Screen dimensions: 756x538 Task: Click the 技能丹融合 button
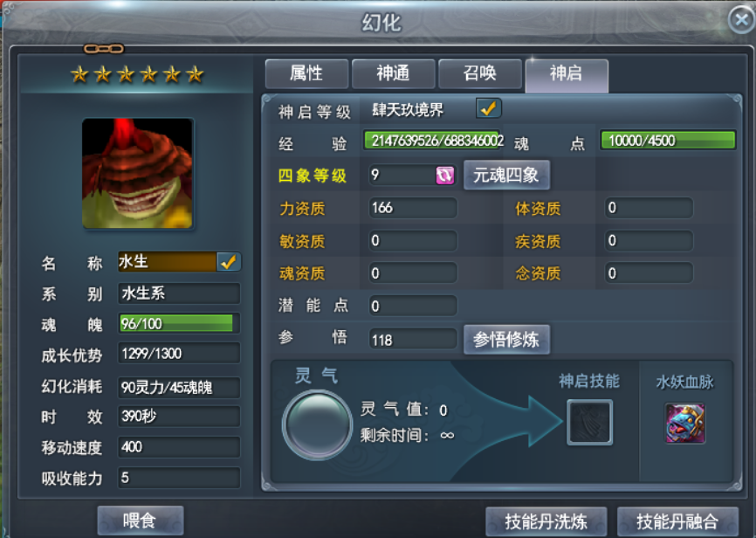[677, 521]
